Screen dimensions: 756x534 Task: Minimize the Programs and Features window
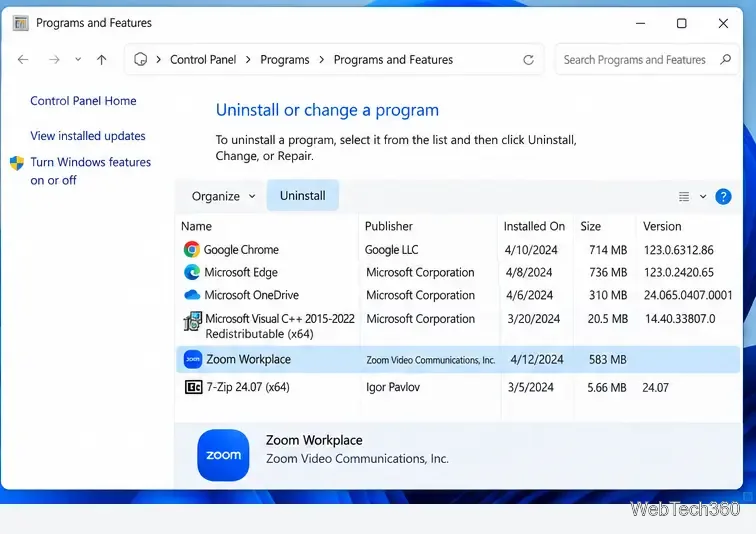pos(640,23)
